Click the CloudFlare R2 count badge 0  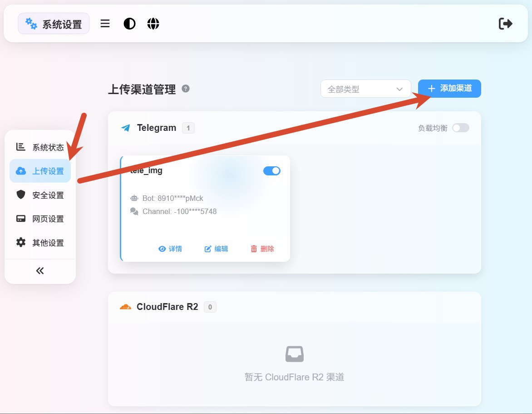[210, 307]
